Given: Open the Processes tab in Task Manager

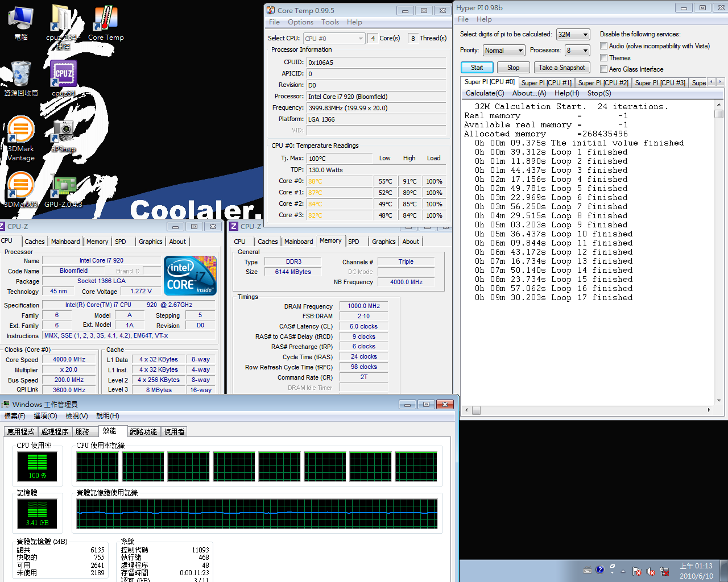Looking at the screenshot, I should [55, 432].
